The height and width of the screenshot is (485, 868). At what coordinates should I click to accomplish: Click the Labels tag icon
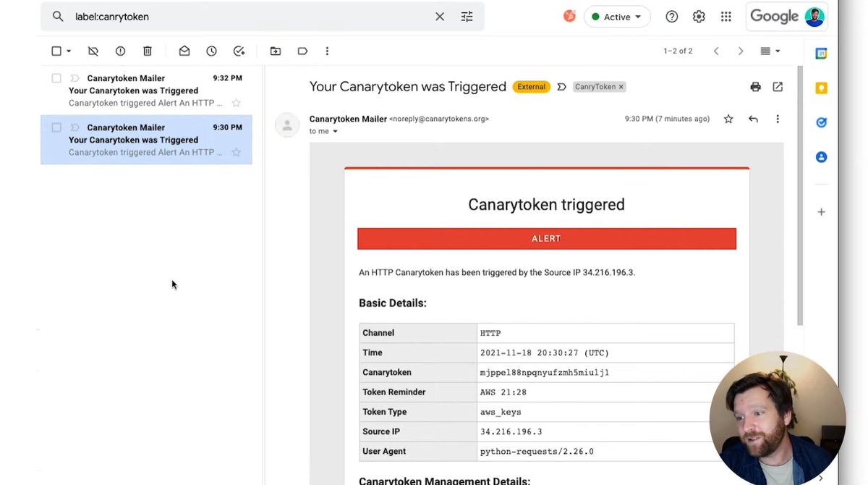click(x=302, y=51)
